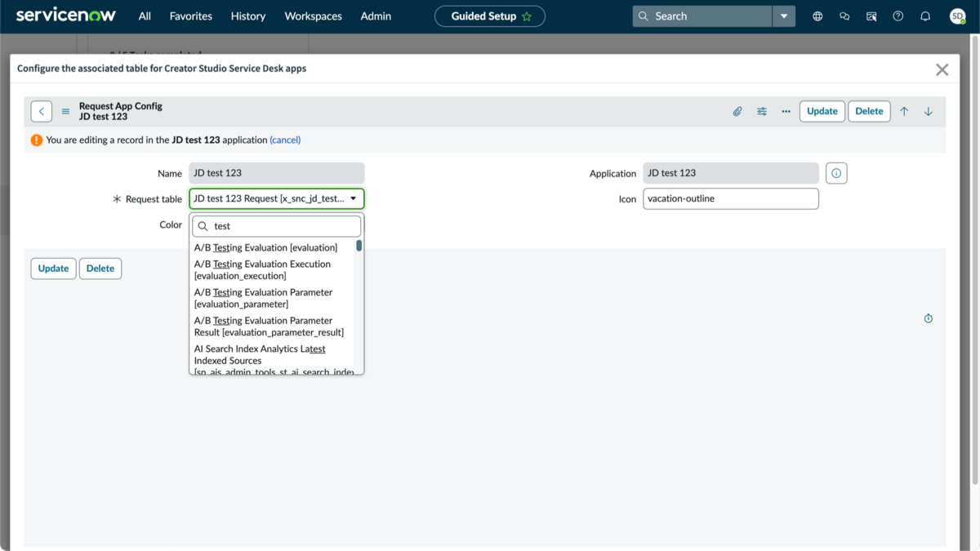Click the Guided Setup pill
This screenshot has width=980, height=551.
click(x=490, y=16)
